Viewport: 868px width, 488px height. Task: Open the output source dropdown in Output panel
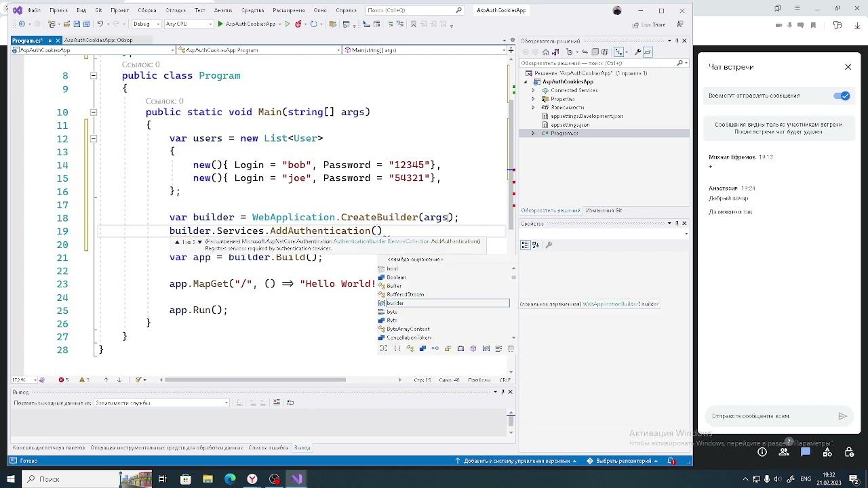pyautogui.click(x=162, y=403)
